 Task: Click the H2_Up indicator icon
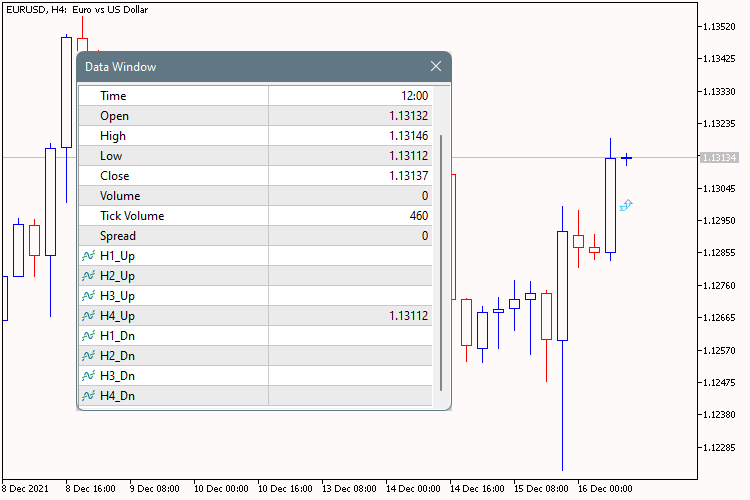[x=88, y=276]
